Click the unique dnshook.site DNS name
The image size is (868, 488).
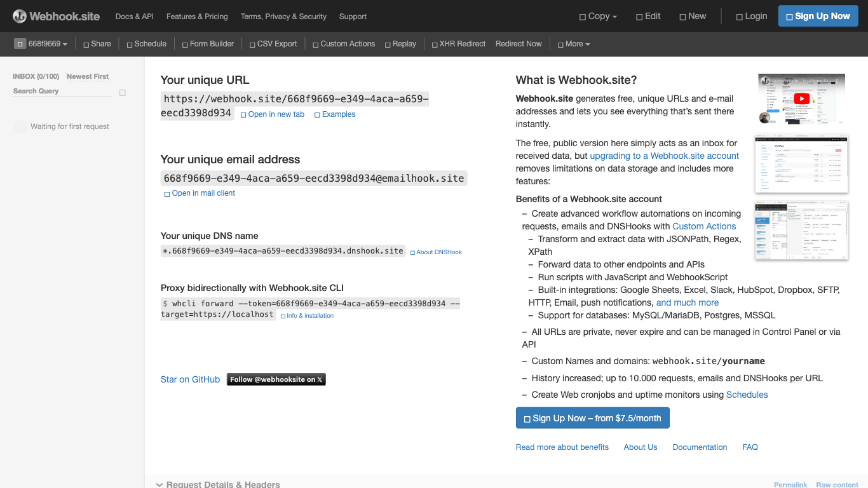tap(283, 251)
